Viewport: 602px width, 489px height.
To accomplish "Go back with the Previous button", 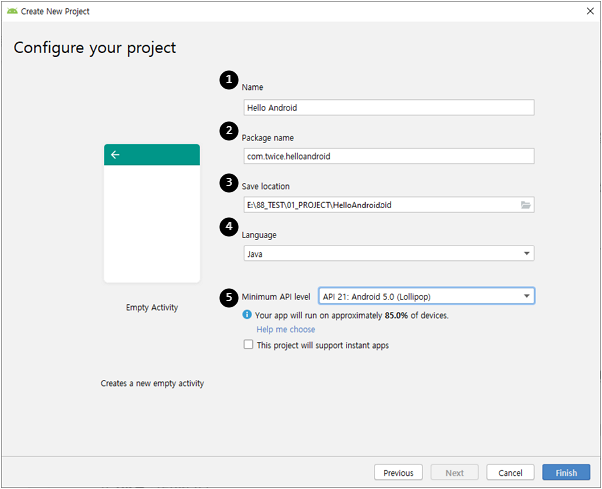I will point(398,472).
